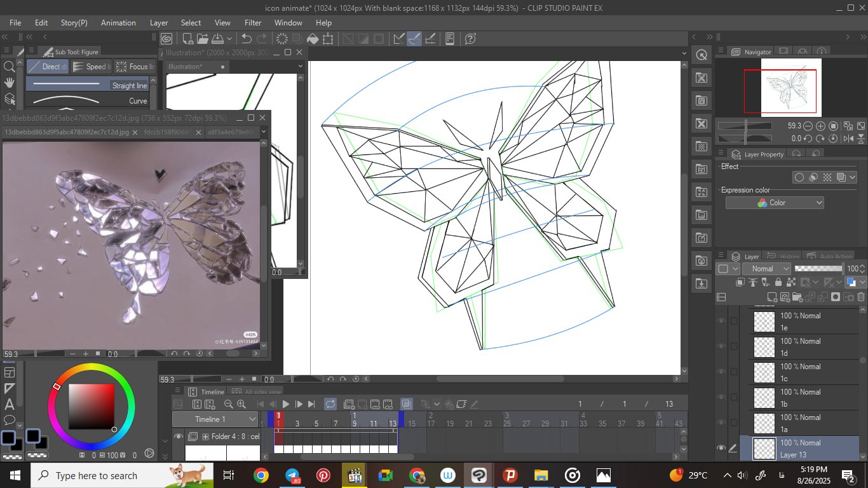This screenshot has width=868, height=488.
Task: Select the Hand move tool in toolbox
Action: 10,83
